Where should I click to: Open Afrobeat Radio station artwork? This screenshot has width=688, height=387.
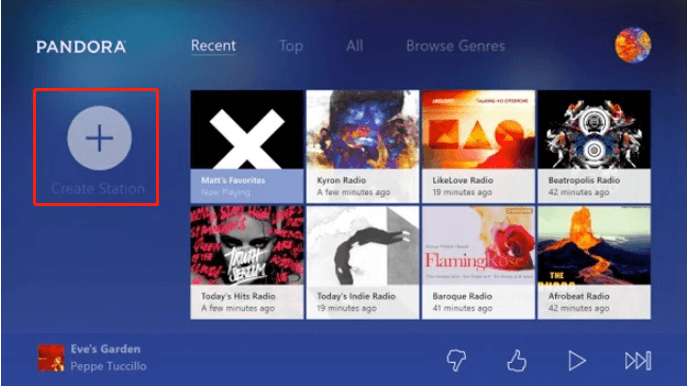(x=594, y=246)
